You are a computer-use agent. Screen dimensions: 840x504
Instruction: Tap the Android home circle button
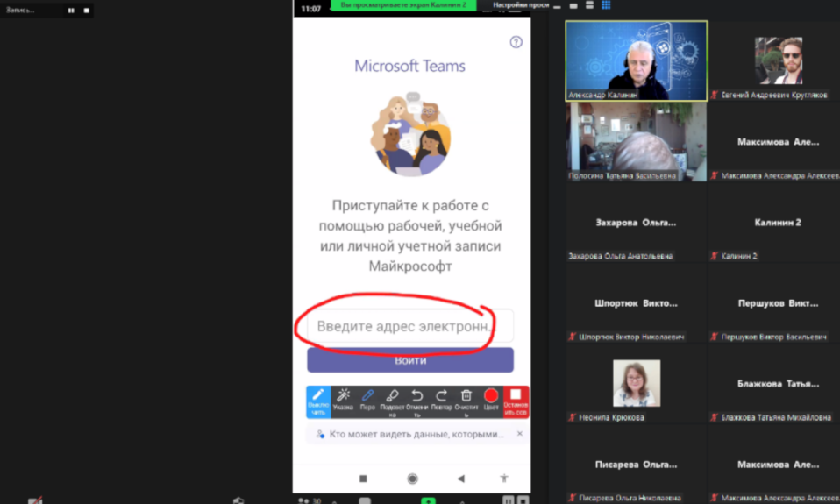pyautogui.click(x=412, y=479)
